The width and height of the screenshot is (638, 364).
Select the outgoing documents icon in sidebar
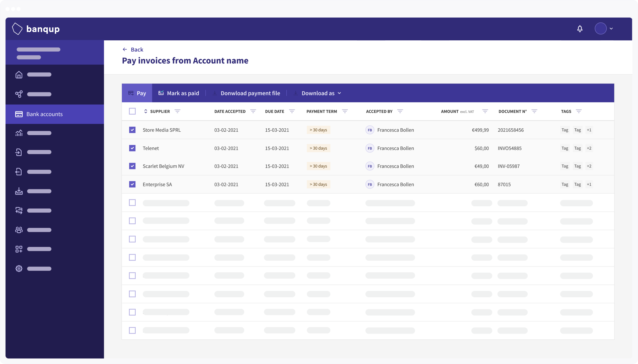click(x=19, y=171)
